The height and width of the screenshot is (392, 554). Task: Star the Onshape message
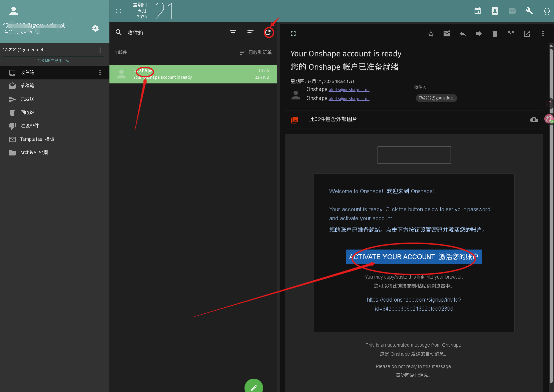(431, 34)
